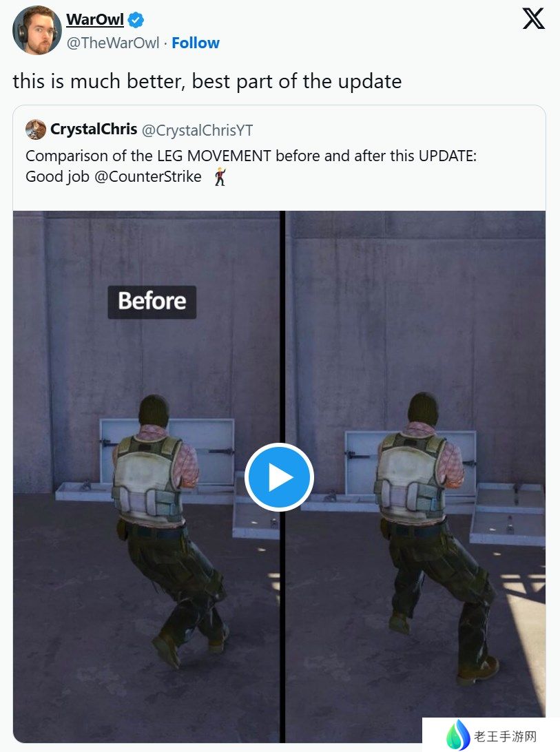The width and height of the screenshot is (560, 752).
Task: Click the Before label on video
Action: click(152, 302)
